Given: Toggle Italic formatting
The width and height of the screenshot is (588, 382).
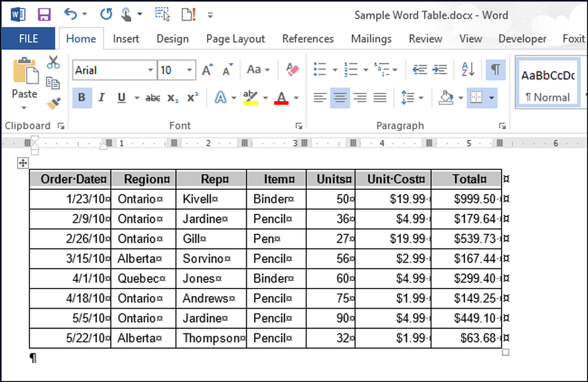Looking at the screenshot, I should (x=101, y=98).
